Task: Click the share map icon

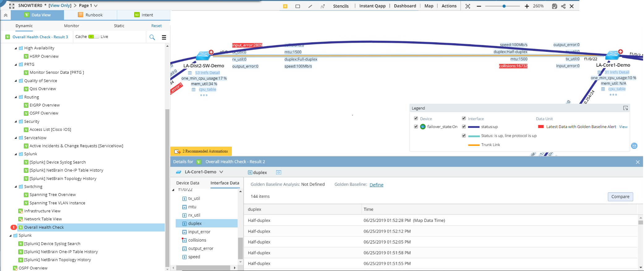Action: tap(563, 6)
